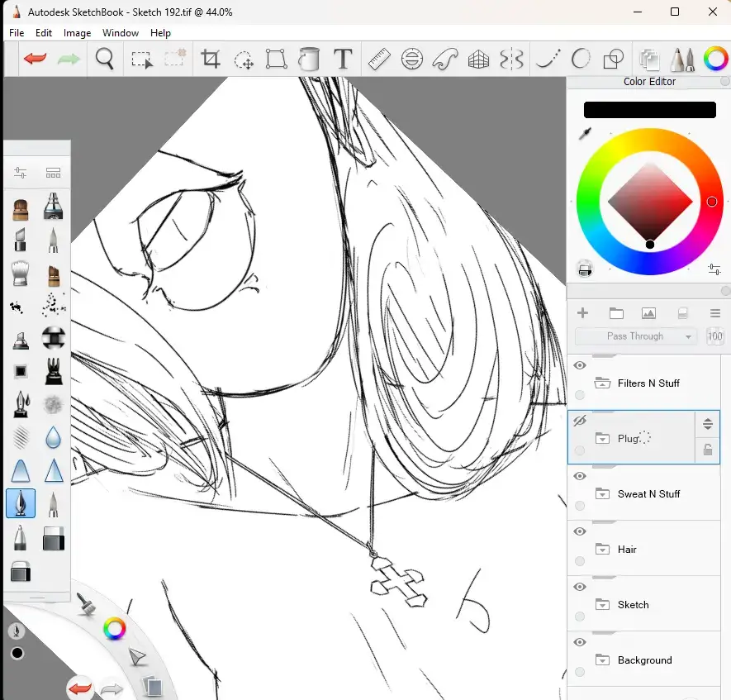Toggle visibility of Background layer
Viewport: 731px width, 700px height.
coord(580,642)
